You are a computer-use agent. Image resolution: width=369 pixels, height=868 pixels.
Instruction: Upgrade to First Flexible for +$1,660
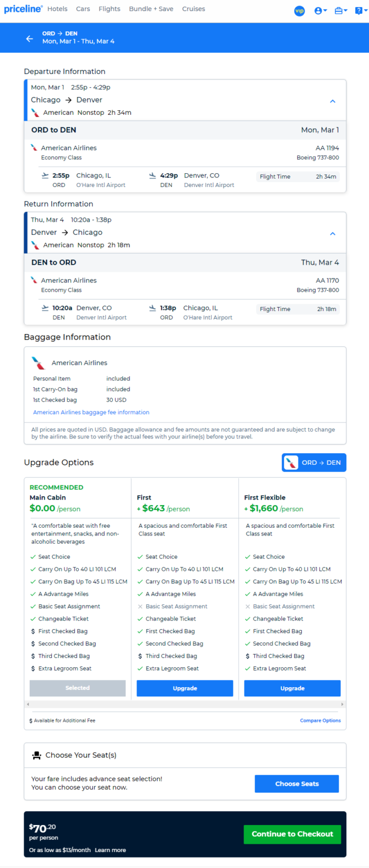point(292,688)
